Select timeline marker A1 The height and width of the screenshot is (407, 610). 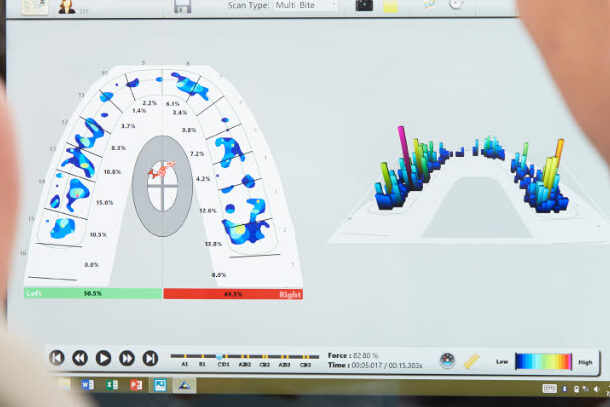pyautogui.click(x=185, y=364)
